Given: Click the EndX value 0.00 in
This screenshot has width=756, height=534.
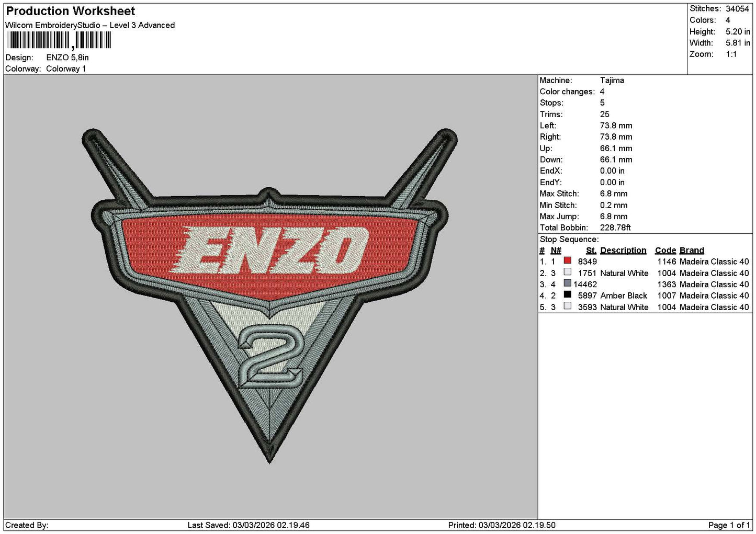Looking at the screenshot, I should [x=612, y=171].
